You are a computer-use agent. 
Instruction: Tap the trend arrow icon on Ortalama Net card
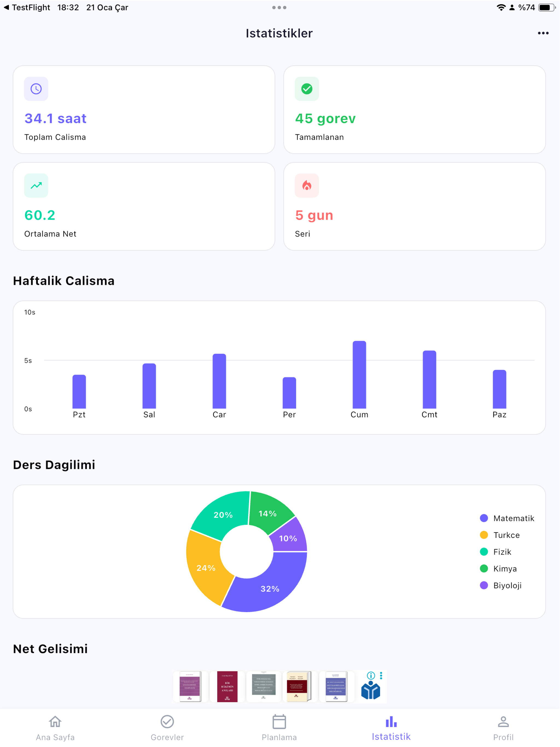(36, 185)
